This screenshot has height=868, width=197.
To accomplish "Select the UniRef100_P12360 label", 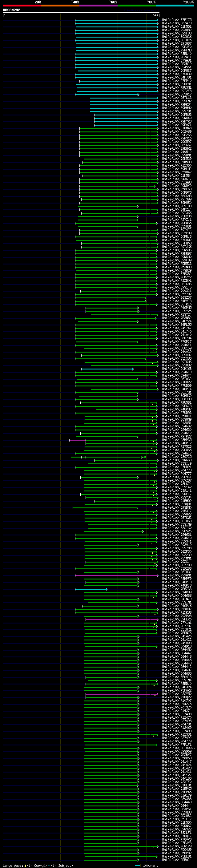I will (176, 165).
